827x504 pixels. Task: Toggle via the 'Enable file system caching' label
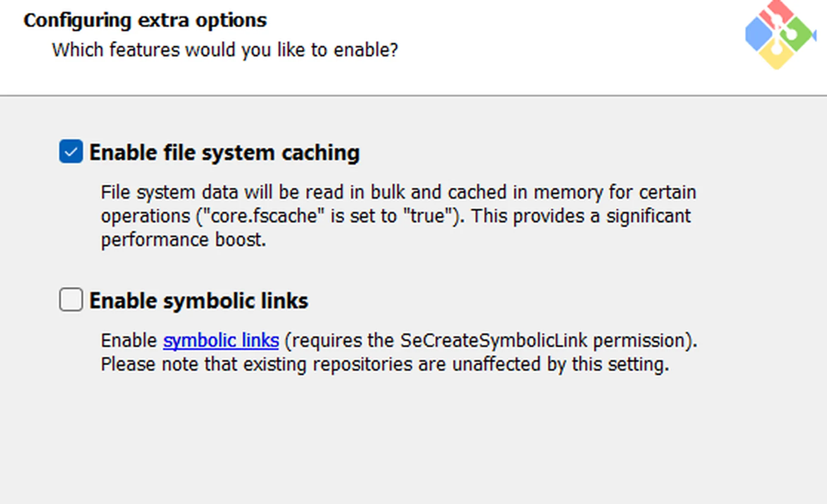224,152
